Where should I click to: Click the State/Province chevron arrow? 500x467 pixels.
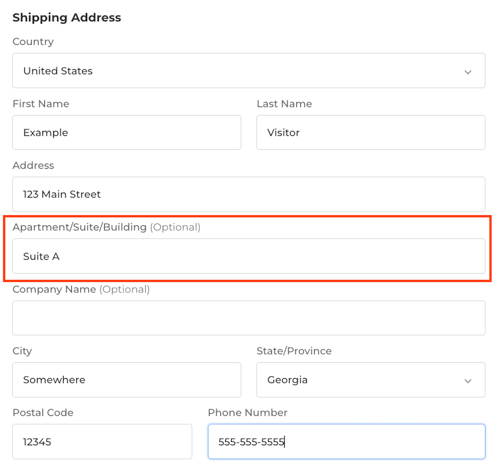click(x=468, y=381)
